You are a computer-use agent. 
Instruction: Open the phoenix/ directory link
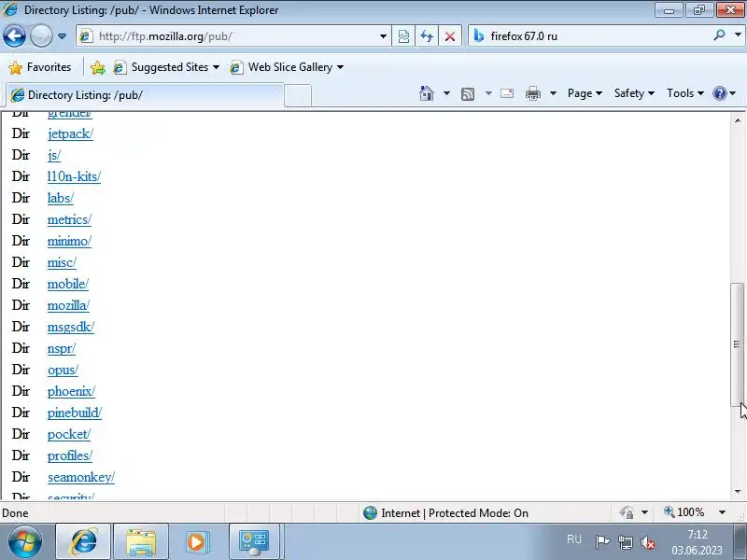72,391
